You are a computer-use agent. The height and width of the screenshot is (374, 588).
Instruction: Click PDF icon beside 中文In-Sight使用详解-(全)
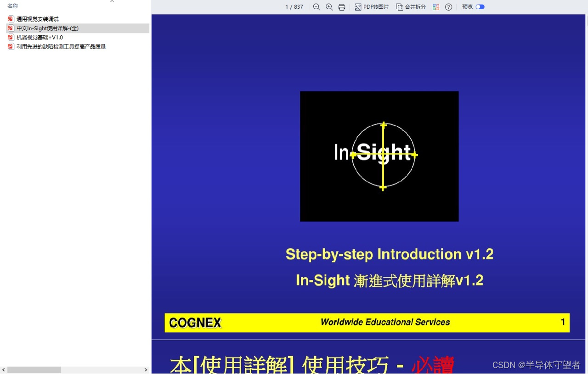pos(11,28)
